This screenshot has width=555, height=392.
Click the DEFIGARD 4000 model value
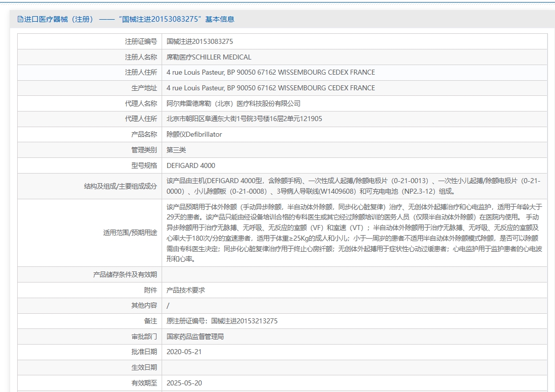pos(191,165)
